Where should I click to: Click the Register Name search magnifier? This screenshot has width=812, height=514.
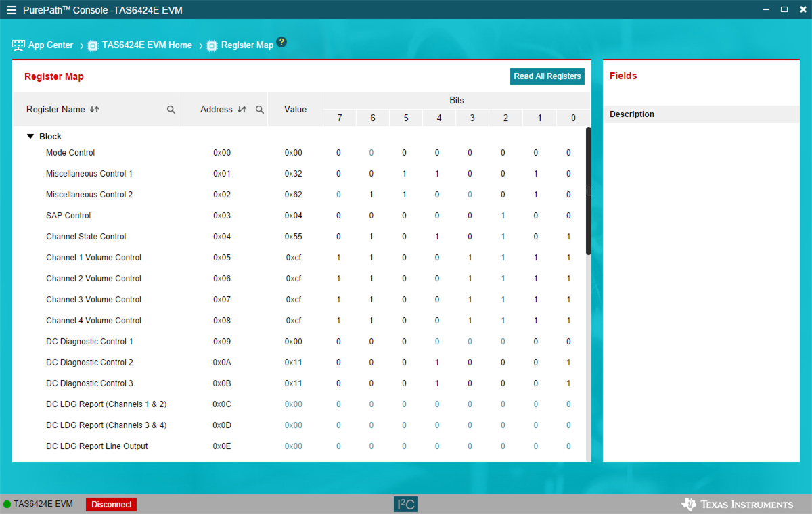[x=171, y=109]
